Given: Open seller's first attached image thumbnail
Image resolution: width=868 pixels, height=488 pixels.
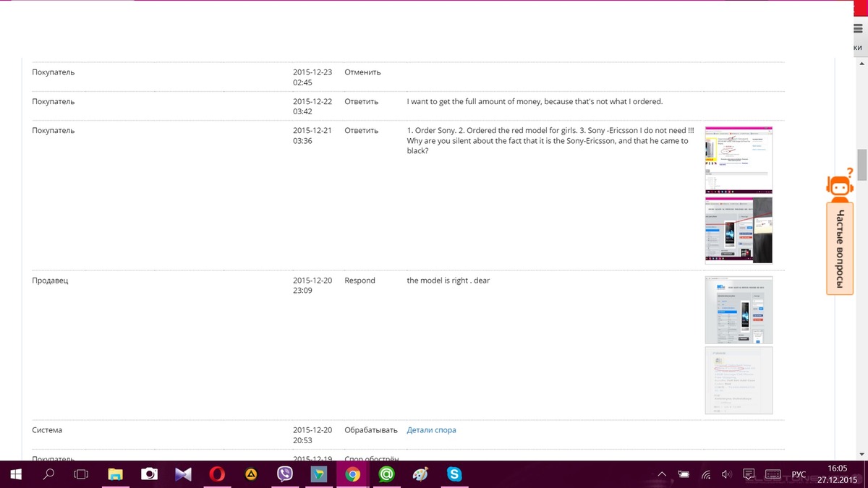Looking at the screenshot, I should pyautogui.click(x=739, y=310).
